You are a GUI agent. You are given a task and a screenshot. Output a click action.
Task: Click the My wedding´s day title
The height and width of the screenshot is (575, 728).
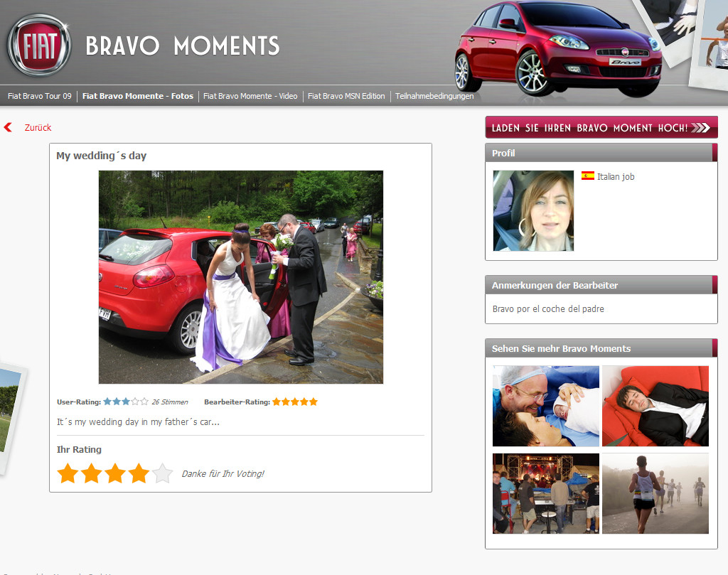(x=101, y=156)
